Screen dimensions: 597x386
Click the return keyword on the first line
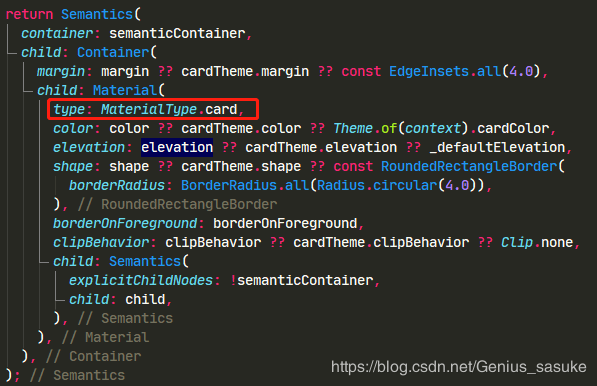(29, 14)
